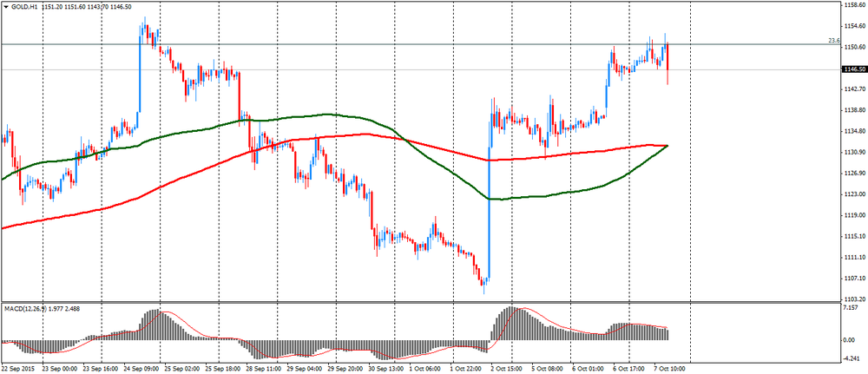Click the 1154.60 price scale label
Screen dimensions: 868x374
855,26
